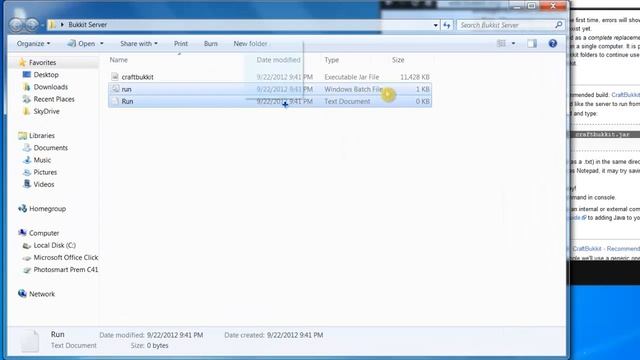Open the Share with dropdown

(139, 43)
